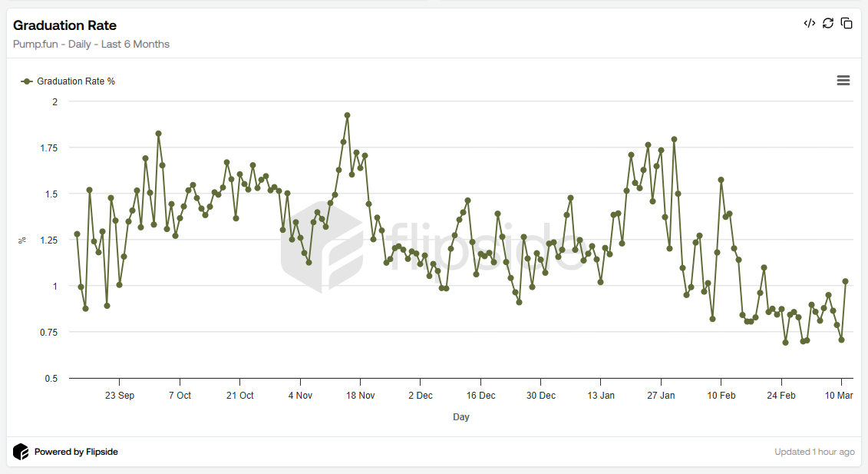Image resolution: width=868 pixels, height=474 pixels.
Task: Open the chart hamburger menu
Action: [843, 81]
